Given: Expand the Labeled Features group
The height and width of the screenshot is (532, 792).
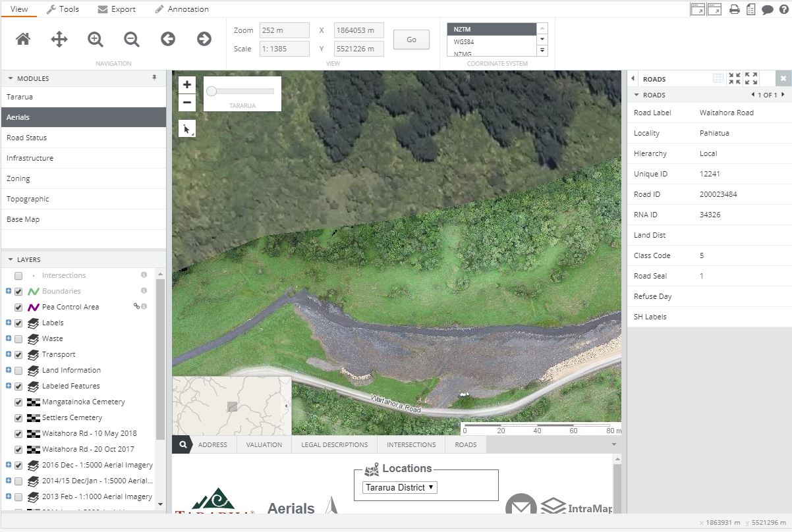Looking at the screenshot, I should [9, 386].
